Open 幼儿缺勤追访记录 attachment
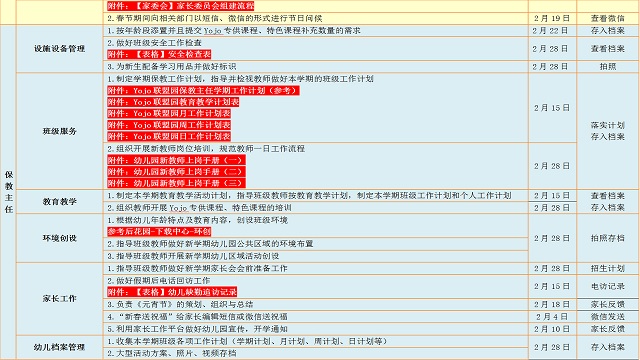Screen dimensions: 640x360 pos(172,292)
